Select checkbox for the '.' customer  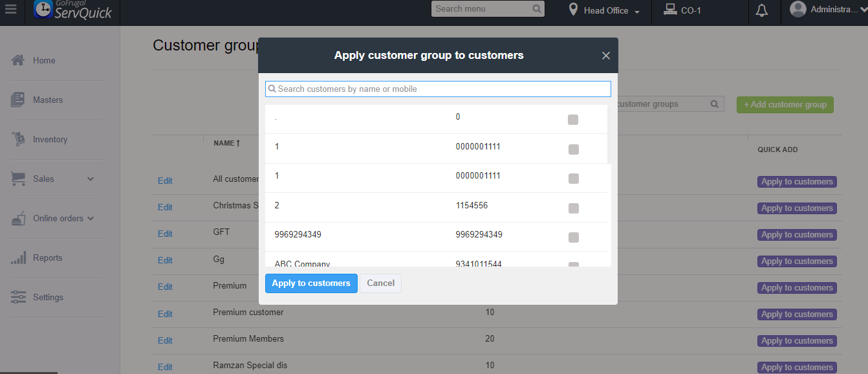click(573, 120)
